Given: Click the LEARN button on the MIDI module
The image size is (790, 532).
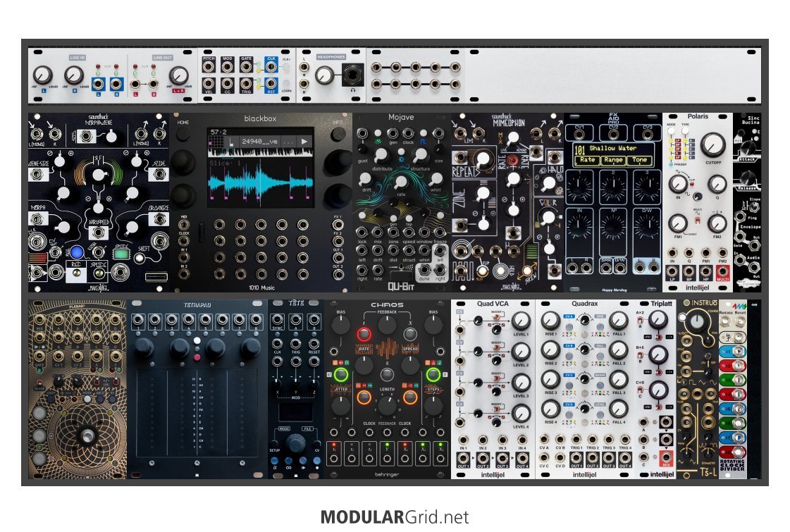Looking at the screenshot, I should click(286, 83).
